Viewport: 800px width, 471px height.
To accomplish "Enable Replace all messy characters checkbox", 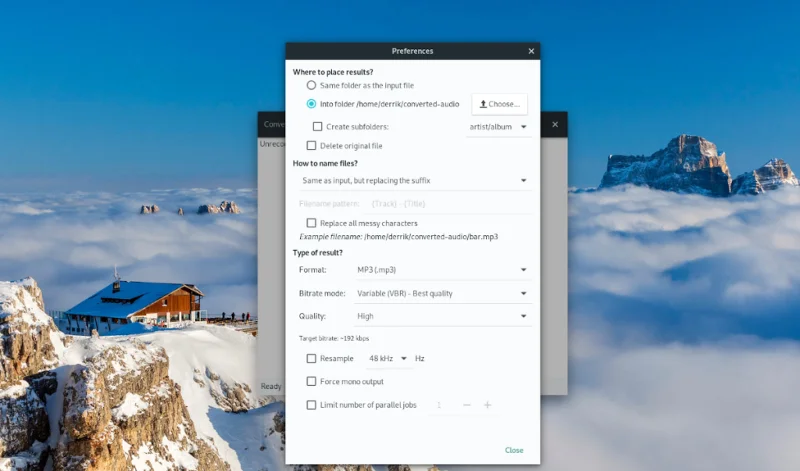I will [311, 223].
